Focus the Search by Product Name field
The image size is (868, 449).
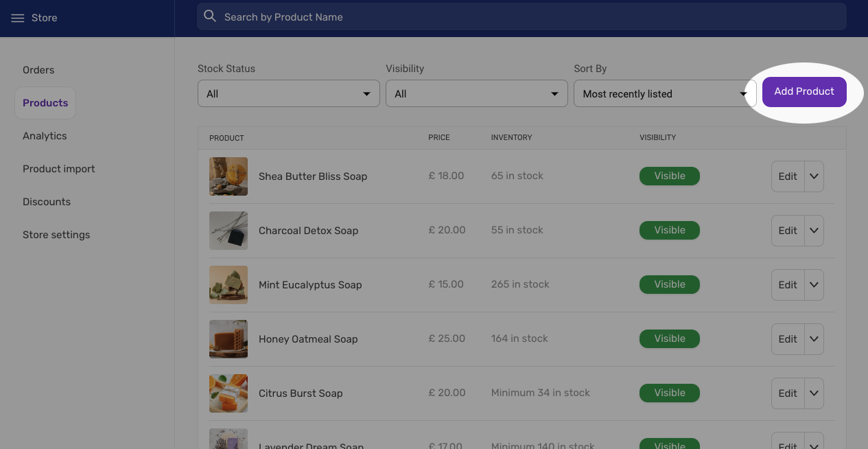coord(521,16)
